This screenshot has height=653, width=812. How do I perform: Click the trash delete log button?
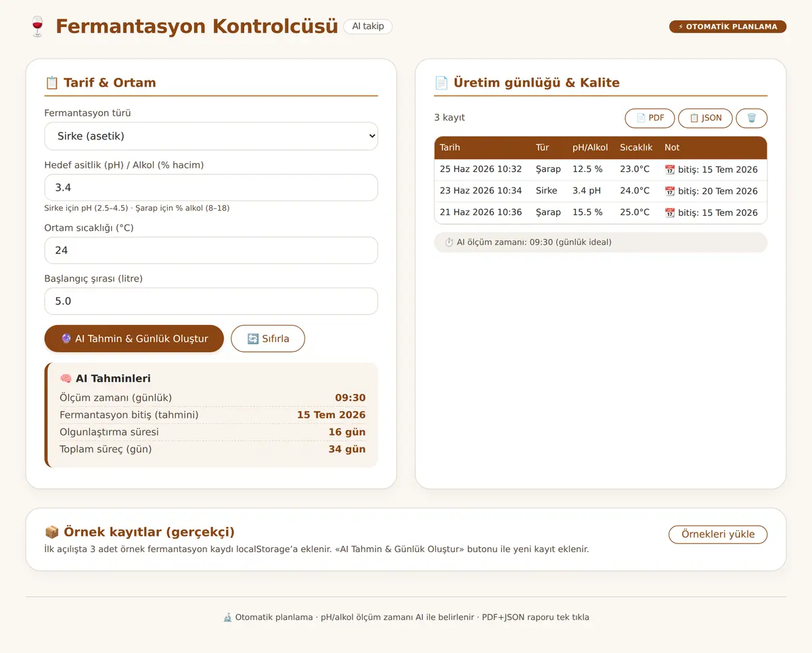click(x=752, y=118)
